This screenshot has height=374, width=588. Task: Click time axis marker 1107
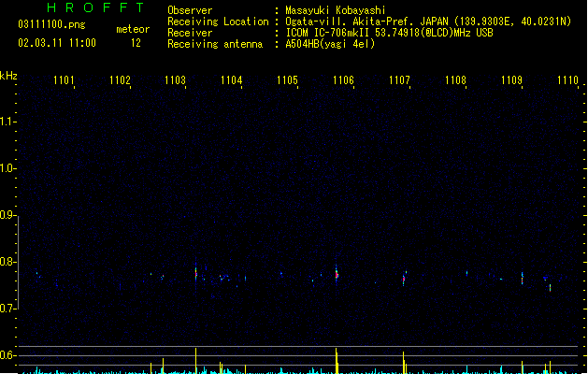click(x=400, y=80)
